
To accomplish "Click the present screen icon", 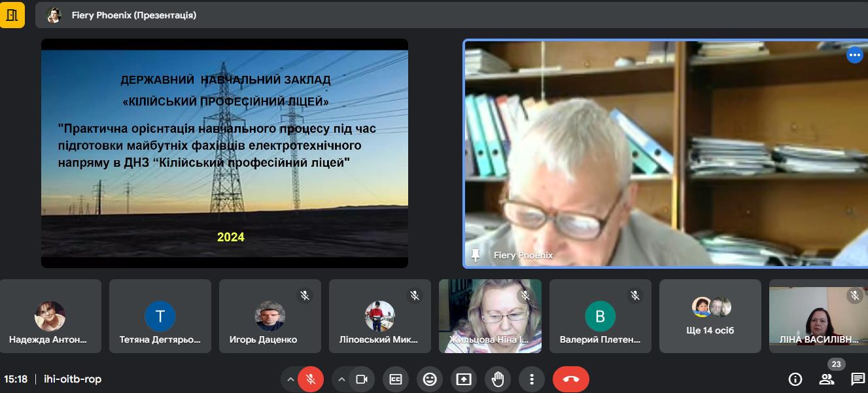I will tap(464, 379).
